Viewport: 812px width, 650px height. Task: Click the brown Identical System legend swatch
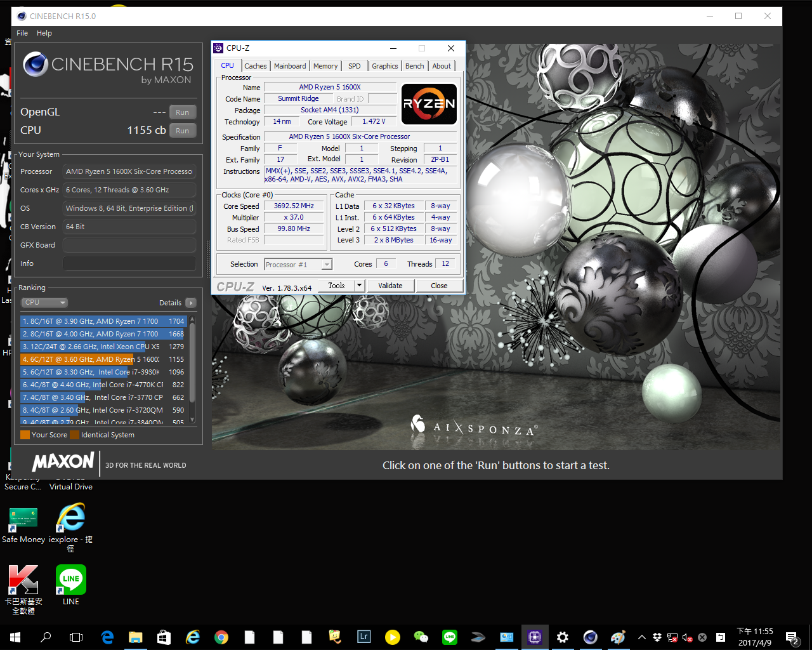(75, 435)
